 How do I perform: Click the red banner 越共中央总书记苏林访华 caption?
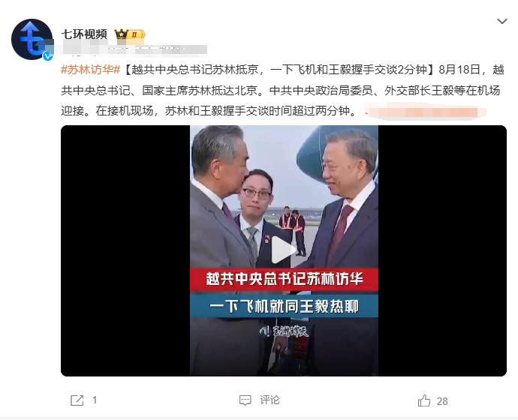(284, 279)
